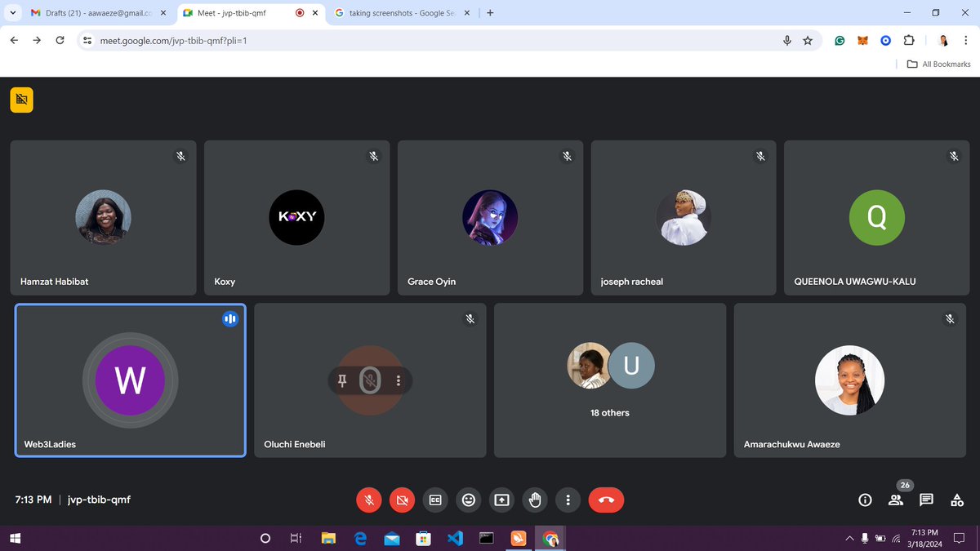The image size is (980, 551).
Task: Open the Grammarly extension icon
Action: [x=840, y=40]
